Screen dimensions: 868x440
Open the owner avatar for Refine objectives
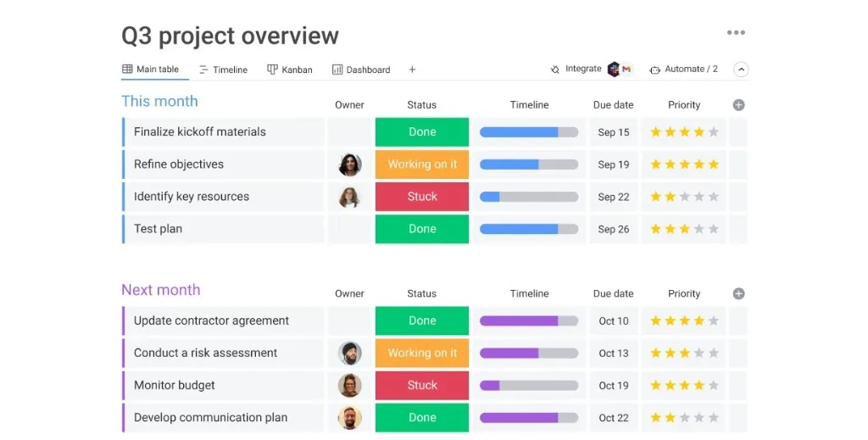click(x=350, y=164)
